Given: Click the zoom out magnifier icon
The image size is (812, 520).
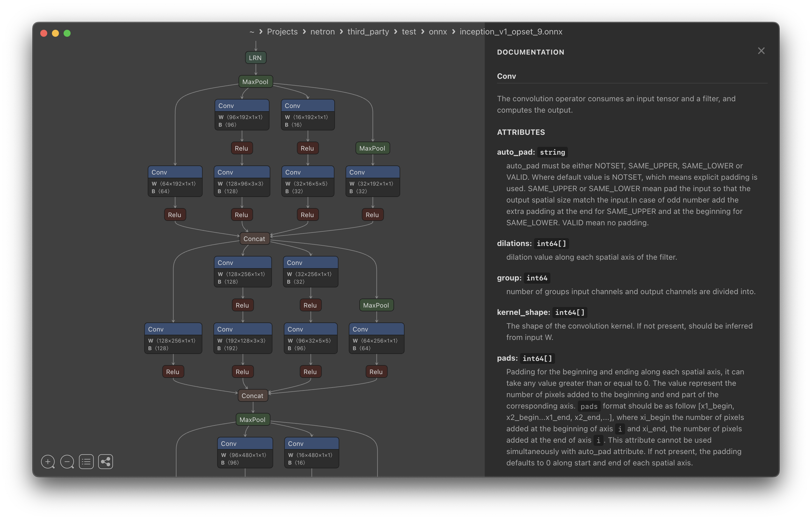Looking at the screenshot, I should [67, 462].
